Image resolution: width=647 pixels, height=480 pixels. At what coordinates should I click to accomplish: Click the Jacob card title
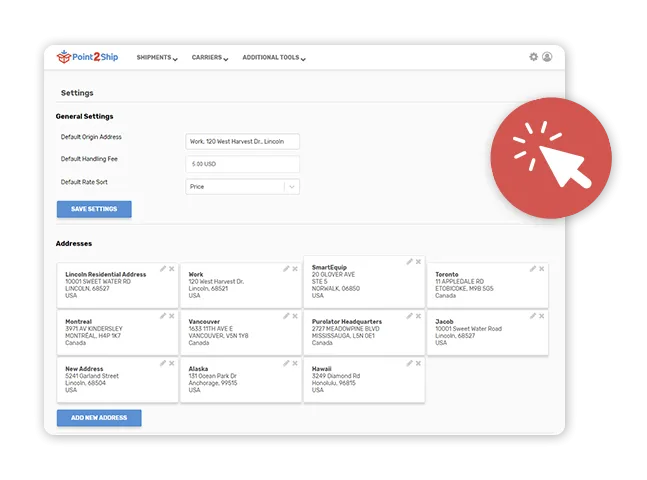(444, 322)
